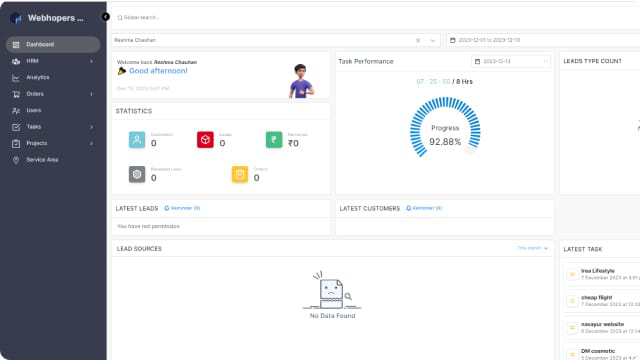
Task: Click the Users people icon
Action: click(16, 111)
